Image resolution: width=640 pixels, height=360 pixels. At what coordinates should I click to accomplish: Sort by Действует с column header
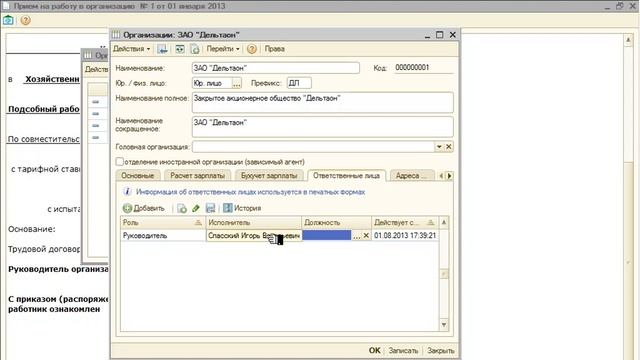pos(404,222)
